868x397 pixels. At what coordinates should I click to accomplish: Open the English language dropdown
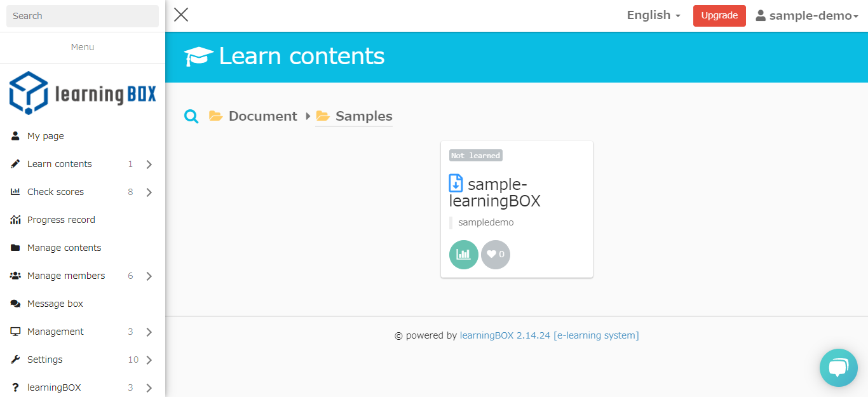[x=653, y=15]
